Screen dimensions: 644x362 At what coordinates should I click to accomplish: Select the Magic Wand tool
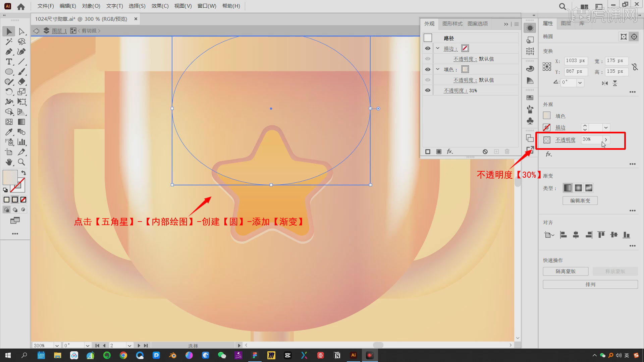(9, 42)
